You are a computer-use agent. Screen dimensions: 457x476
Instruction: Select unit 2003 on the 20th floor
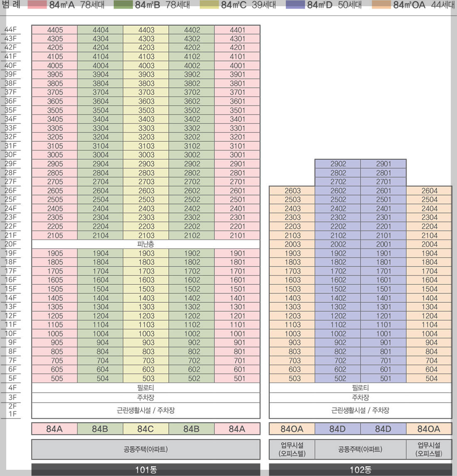(292, 244)
